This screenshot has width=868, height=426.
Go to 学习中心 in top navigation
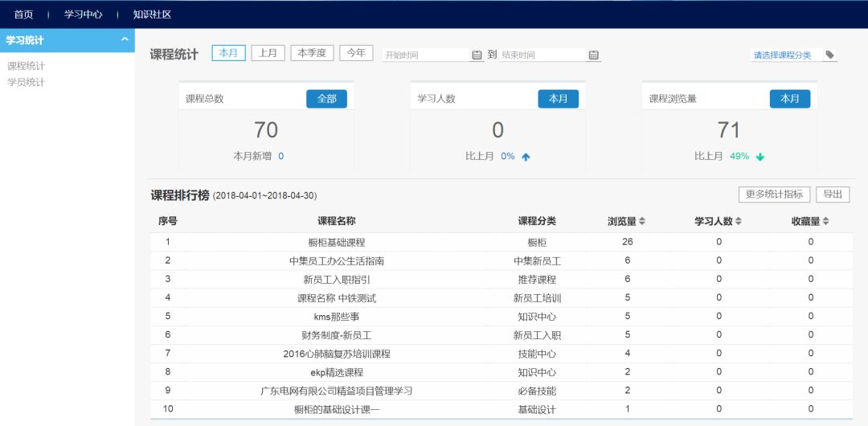(84, 14)
